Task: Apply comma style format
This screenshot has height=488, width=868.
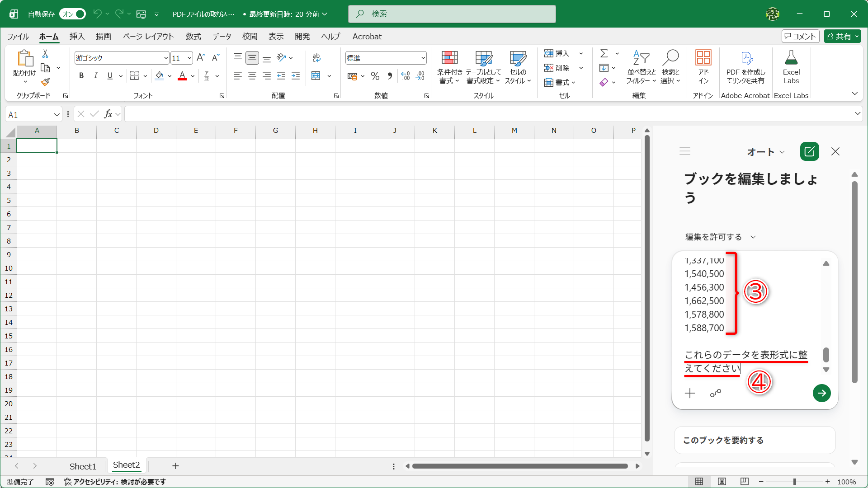Action: pyautogui.click(x=390, y=76)
